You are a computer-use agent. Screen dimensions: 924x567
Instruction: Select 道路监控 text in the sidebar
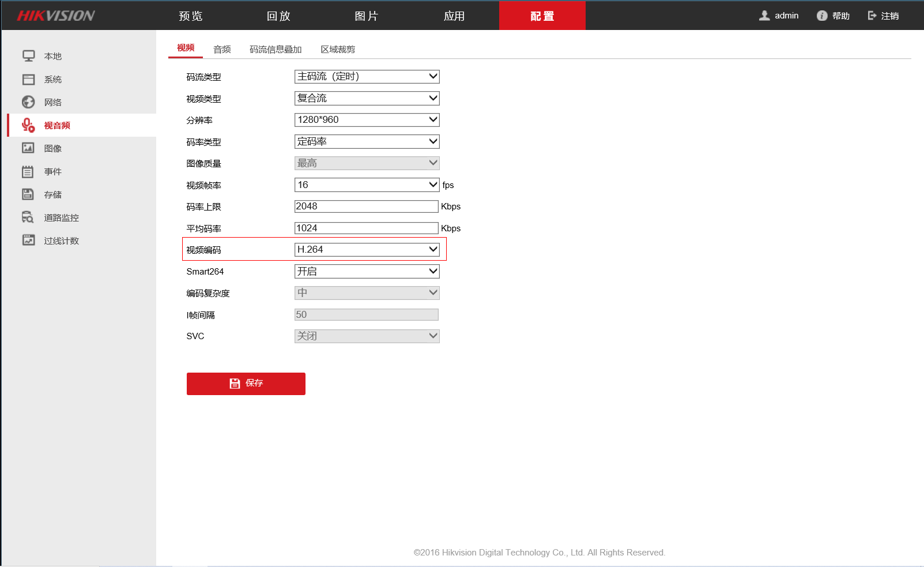point(62,218)
